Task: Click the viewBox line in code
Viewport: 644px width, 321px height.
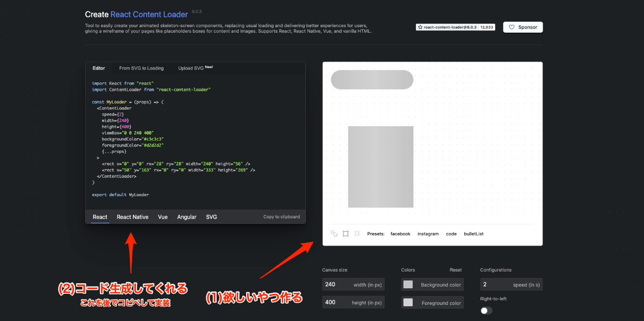Action: coord(127,133)
